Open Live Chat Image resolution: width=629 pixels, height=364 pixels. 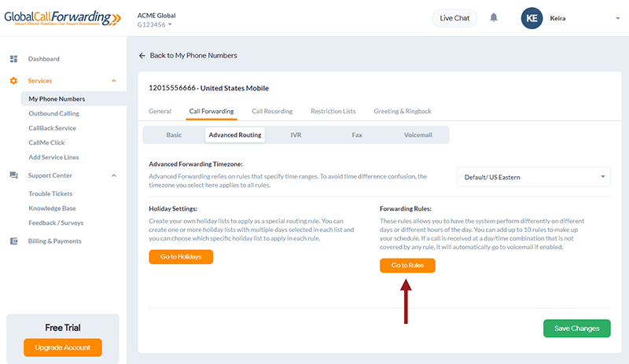(x=454, y=18)
